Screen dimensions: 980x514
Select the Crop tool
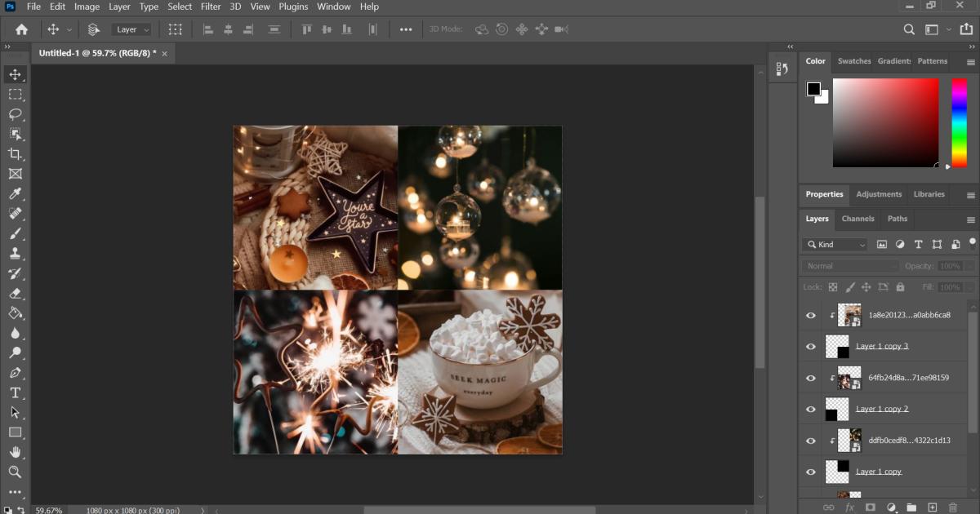[x=15, y=154]
